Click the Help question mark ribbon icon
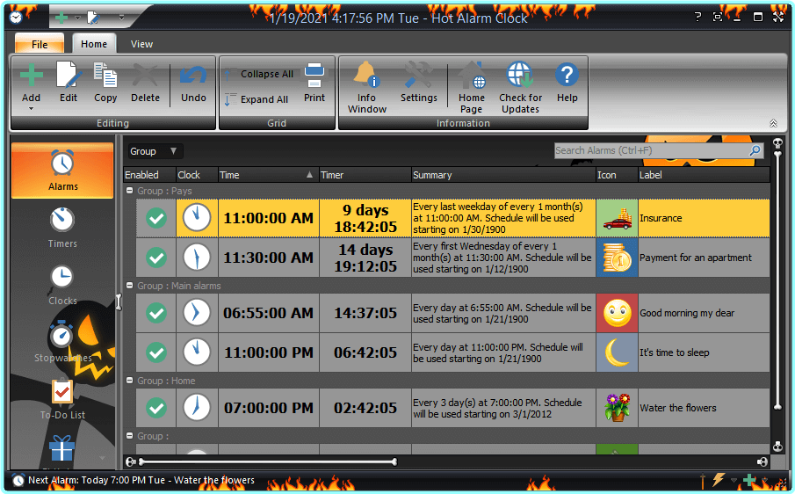 (567, 75)
